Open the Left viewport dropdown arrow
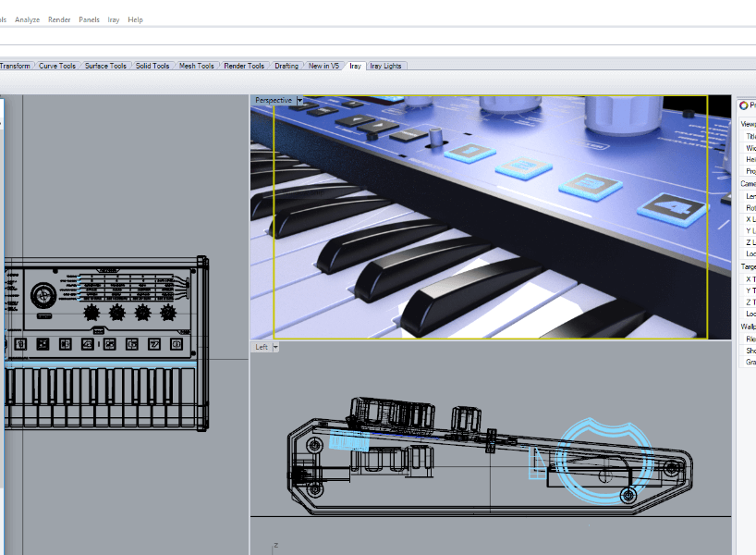The height and width of the screenshot is (555, 756). [x=275, y=347]
